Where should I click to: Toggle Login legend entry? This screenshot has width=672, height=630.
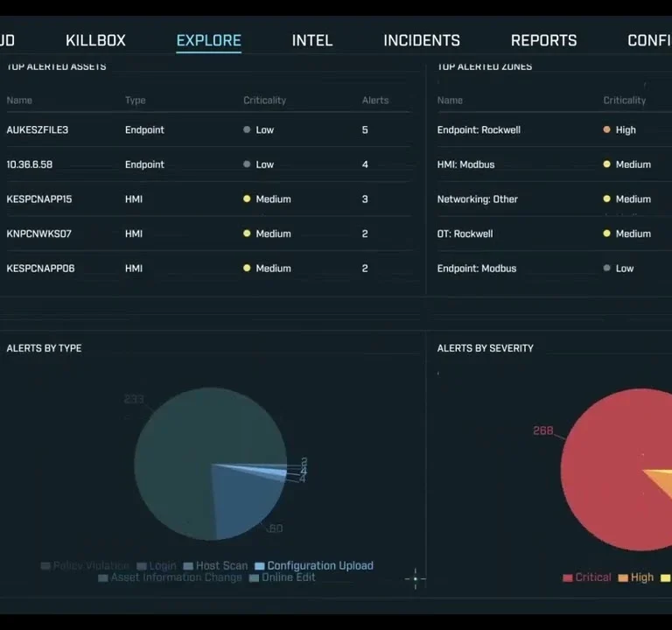157,566
